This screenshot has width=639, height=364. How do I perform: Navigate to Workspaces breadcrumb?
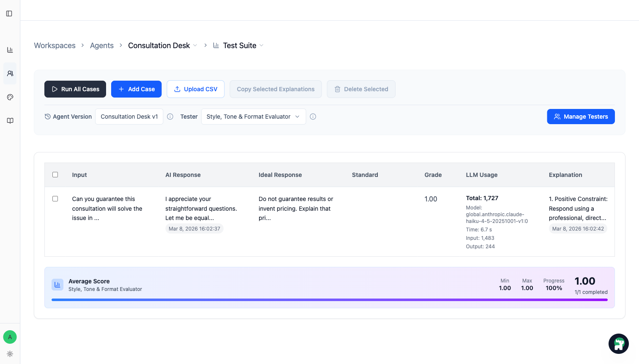55,45
